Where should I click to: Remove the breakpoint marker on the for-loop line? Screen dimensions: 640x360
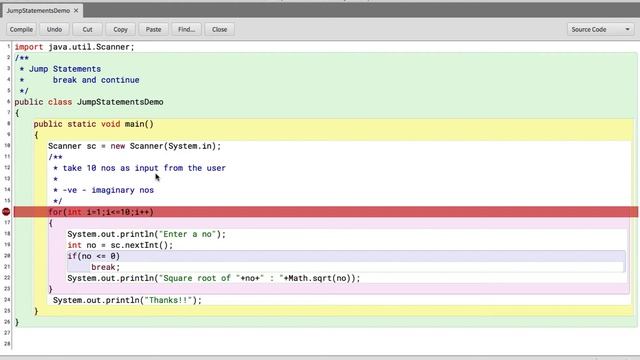(x=6, y=211)
